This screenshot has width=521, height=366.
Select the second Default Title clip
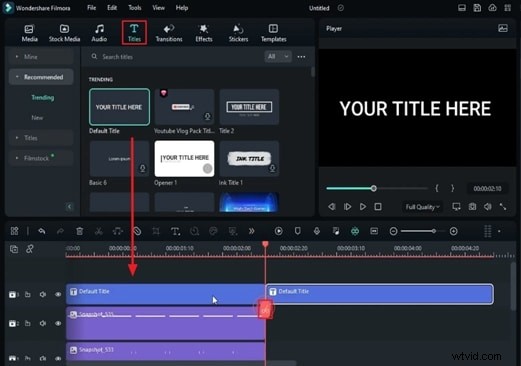pyautogui.click(x=380, y=294)
